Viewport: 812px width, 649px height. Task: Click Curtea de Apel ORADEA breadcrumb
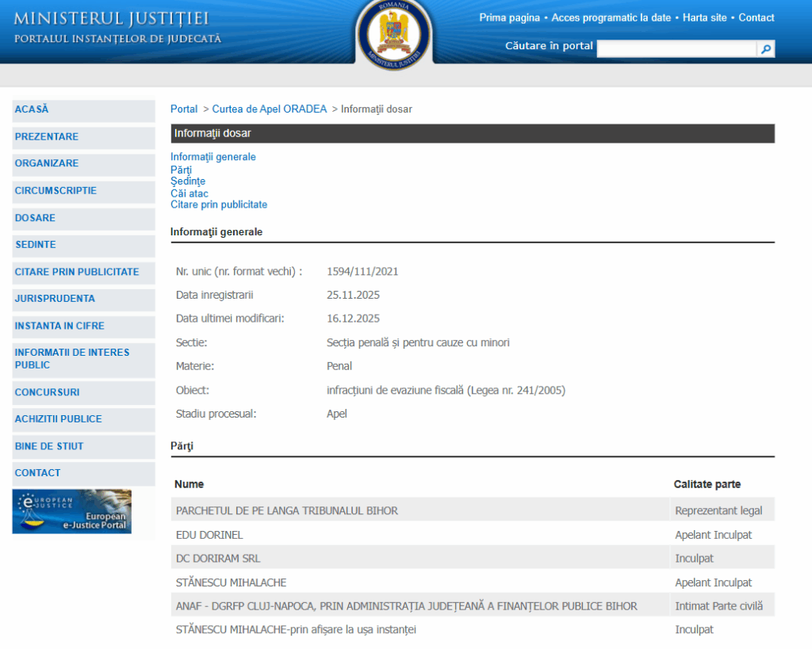click(x=269, y=109)
